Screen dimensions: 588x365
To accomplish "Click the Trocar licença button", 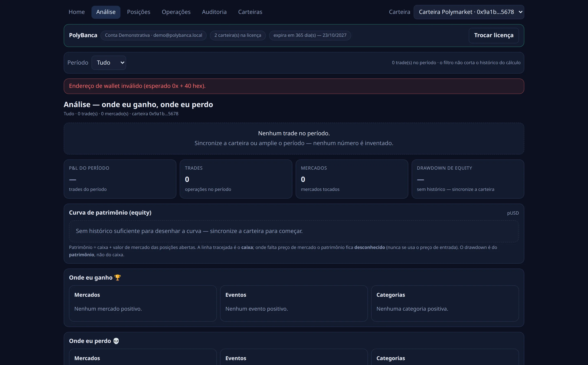I will click(x=493, y=35).
